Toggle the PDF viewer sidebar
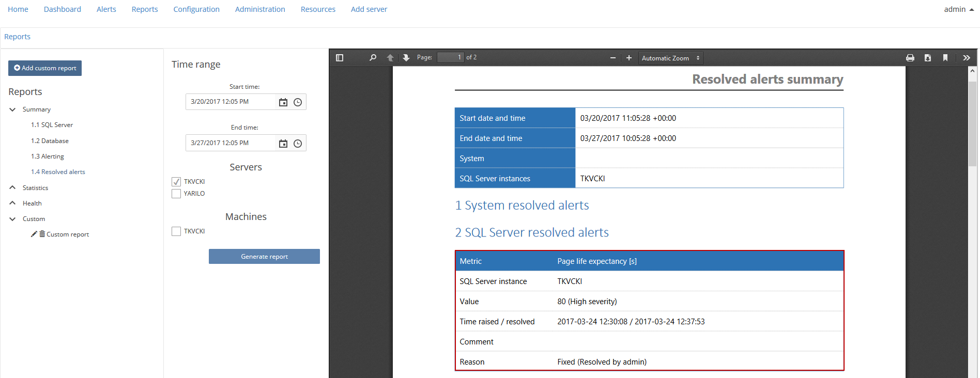Image resolution: width=980 pixels, height=378 pixels. coord(340,58)
